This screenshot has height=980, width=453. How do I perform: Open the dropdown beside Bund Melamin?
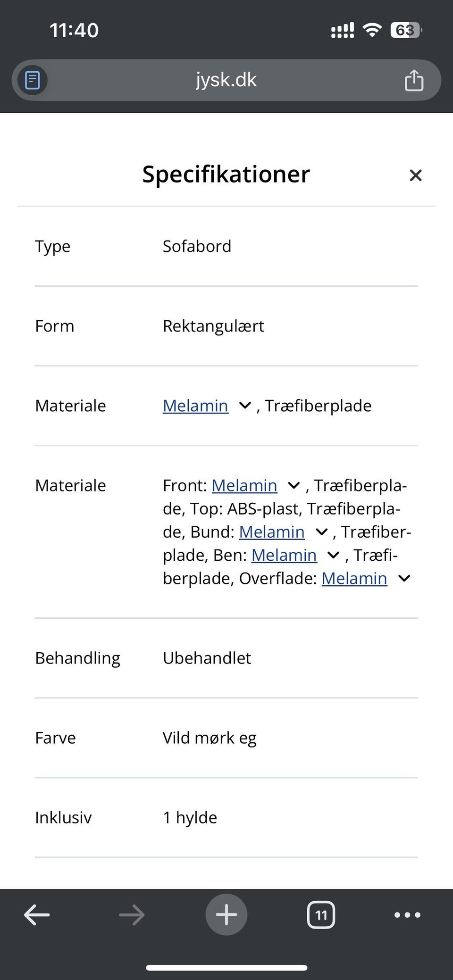[321, 532]
